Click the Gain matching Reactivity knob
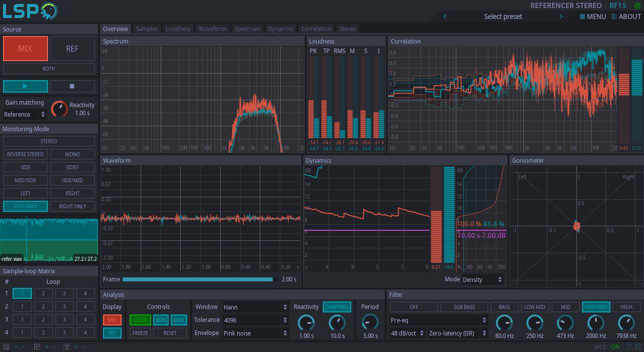 pos(59,109)
